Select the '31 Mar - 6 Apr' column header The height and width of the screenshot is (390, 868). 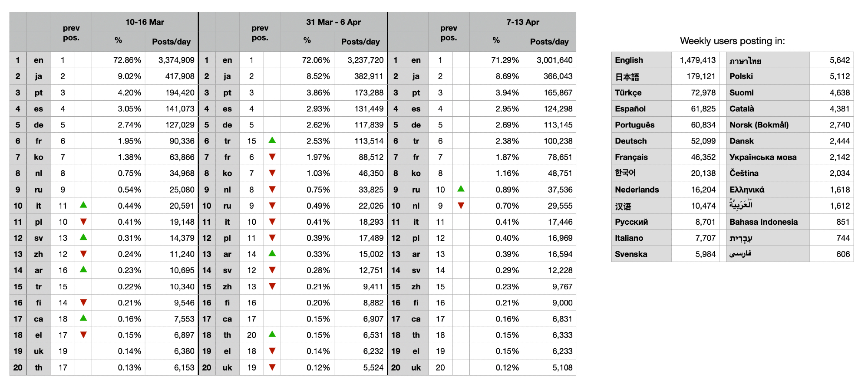(333, 22)
